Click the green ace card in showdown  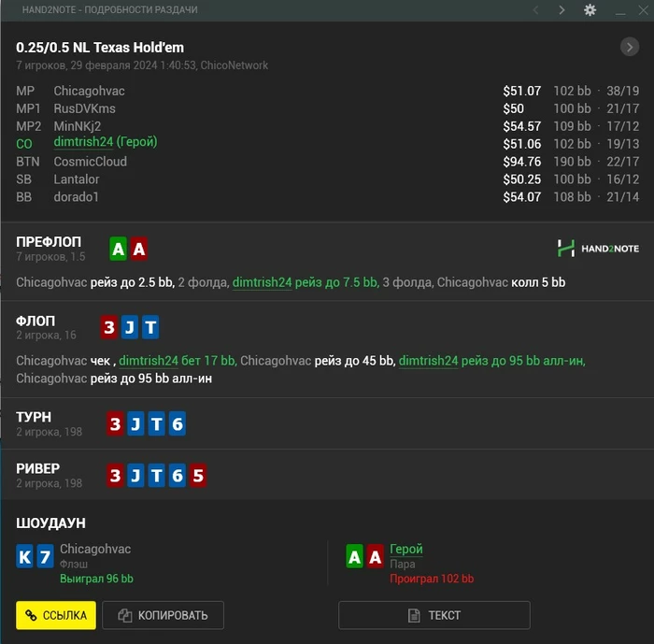[x=354, y=556]
